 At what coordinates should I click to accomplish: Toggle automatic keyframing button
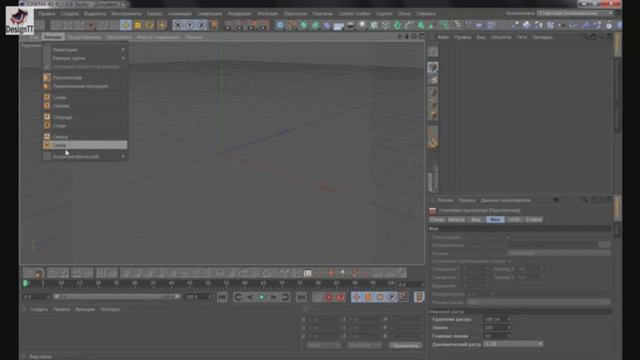pyautogui.click(x=341, y=297)
